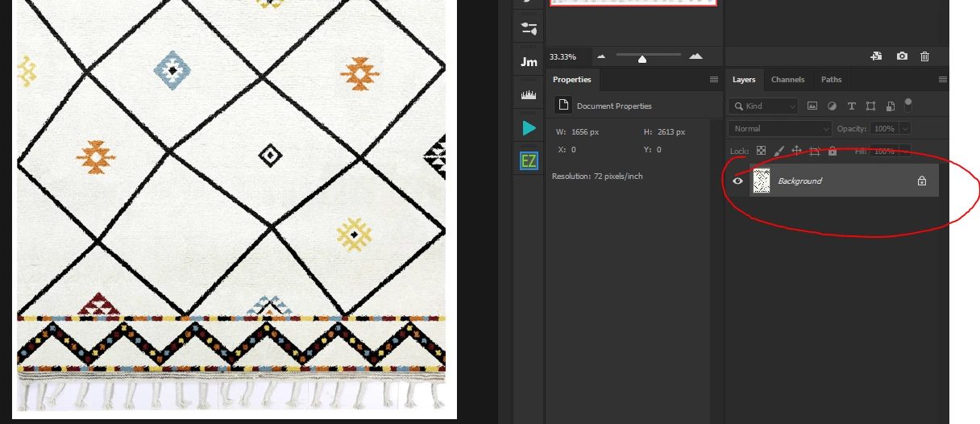This screenshot has height=424, width=980.
Task: Open the Actions panel play icon
Action: 529,128
